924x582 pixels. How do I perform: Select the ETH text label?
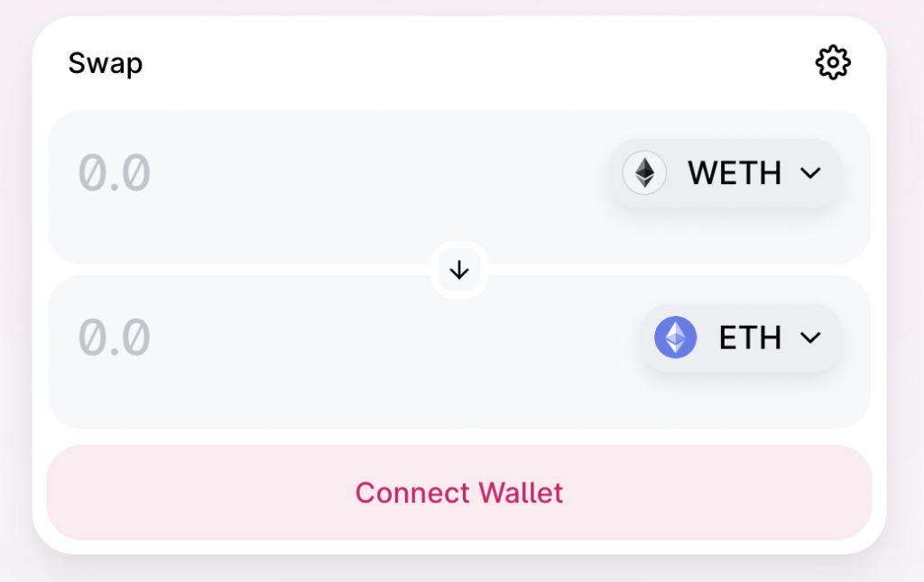point(750,337)
